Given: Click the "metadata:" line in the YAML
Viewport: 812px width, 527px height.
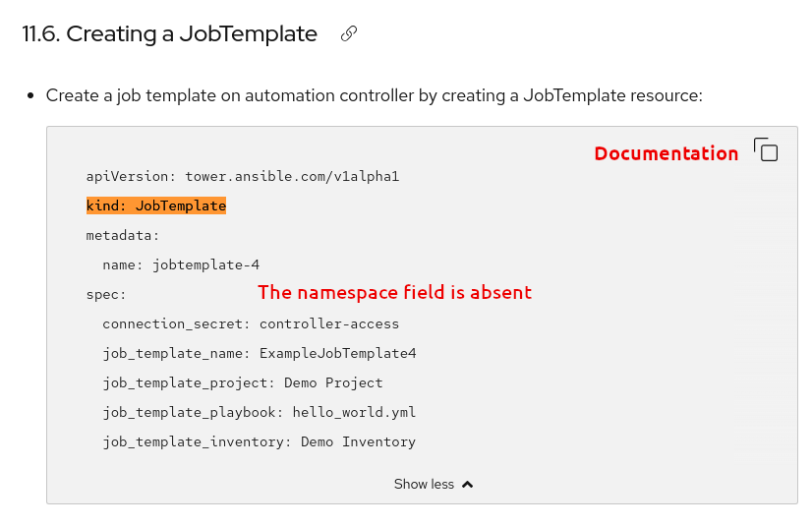Looking at the screenshot, I should tap(123, 236).
